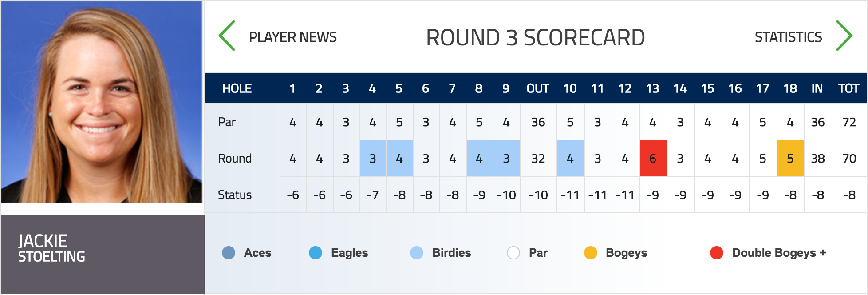Image resolution: width=868 pixels, height=295 pixels.
Task: Click the white Par legend circle
Action: (x=513, y=253)
